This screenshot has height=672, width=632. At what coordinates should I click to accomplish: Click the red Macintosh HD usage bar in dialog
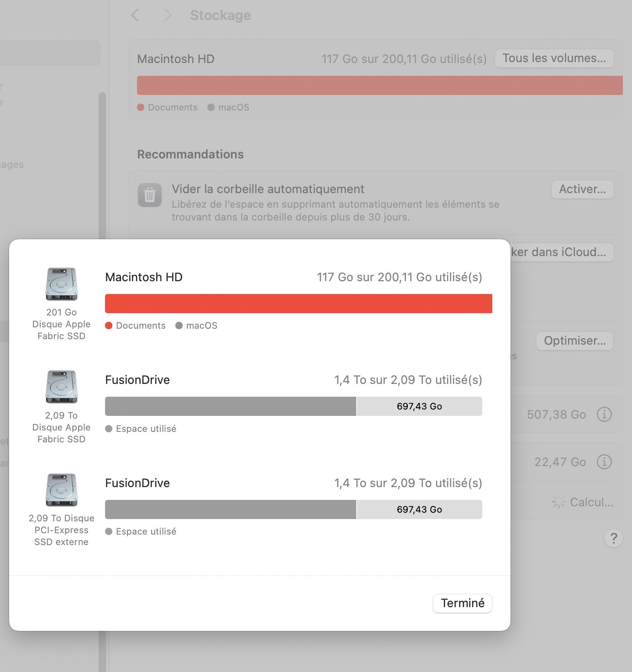coord(298,304)
